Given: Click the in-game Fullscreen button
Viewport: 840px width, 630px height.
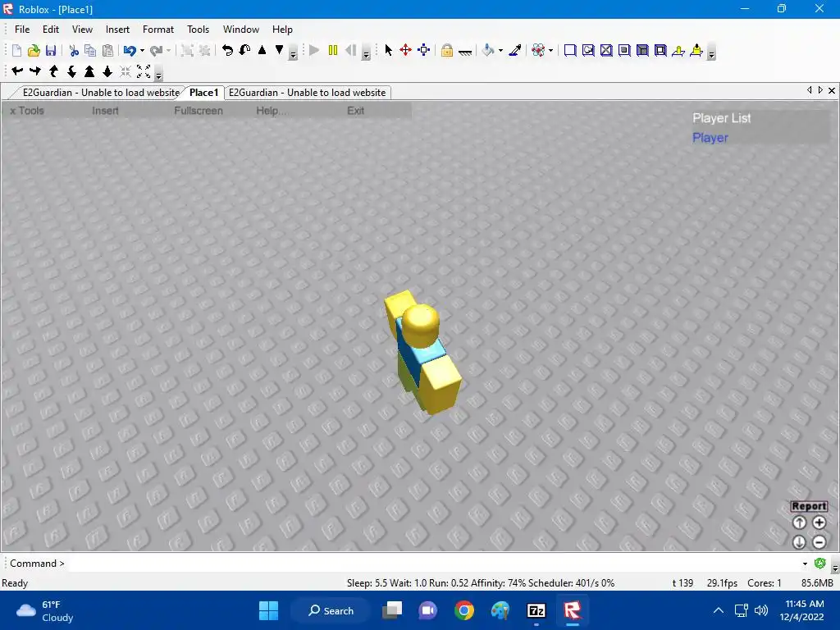Looking at the screenshot, I should pos(199,111).
